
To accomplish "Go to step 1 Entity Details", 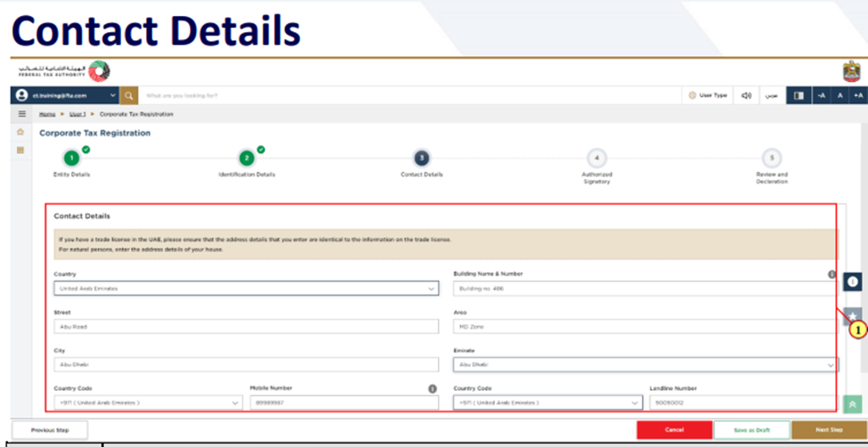I will tap(72, 158).
